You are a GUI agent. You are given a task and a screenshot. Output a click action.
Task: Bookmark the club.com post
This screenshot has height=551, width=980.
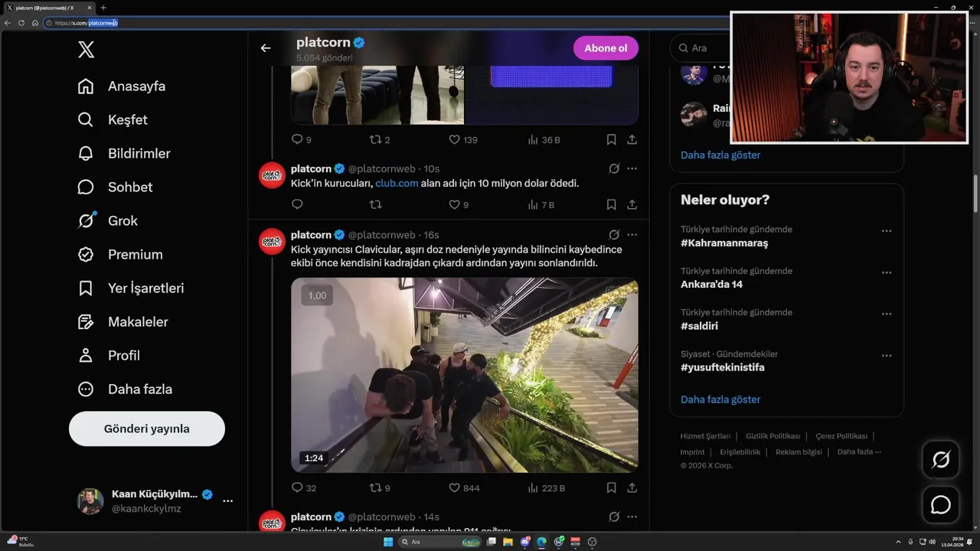(611, 205)
